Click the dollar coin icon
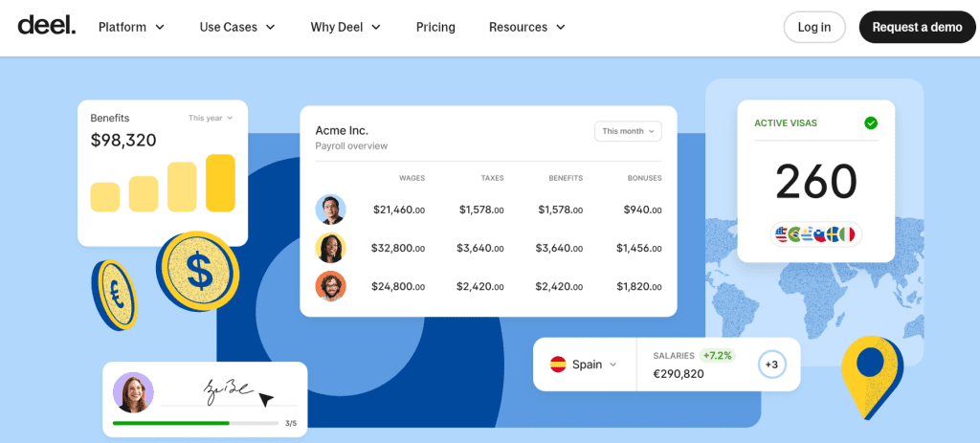 pos(198,271)
